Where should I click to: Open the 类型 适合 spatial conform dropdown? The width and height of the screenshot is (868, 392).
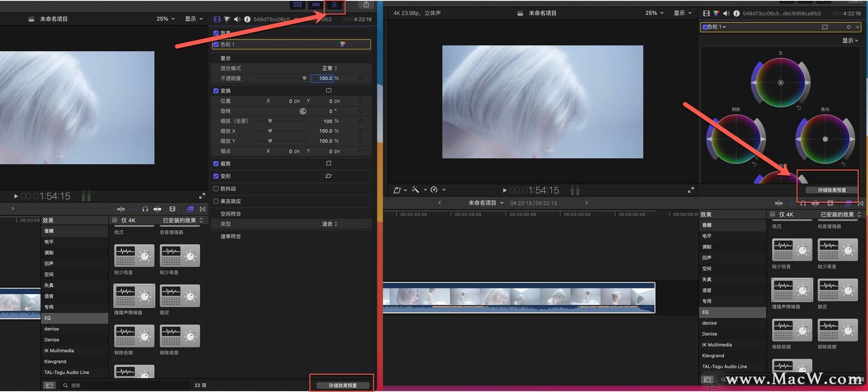point(330,224)
